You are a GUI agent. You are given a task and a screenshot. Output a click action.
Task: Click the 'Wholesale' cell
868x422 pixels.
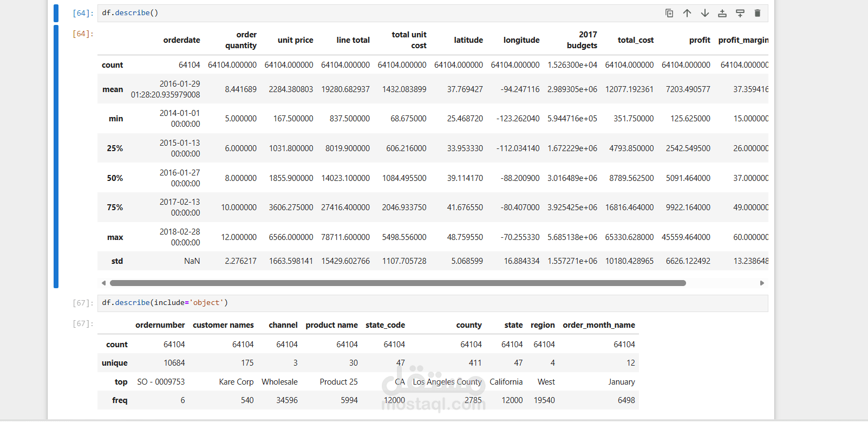[279, 382]
